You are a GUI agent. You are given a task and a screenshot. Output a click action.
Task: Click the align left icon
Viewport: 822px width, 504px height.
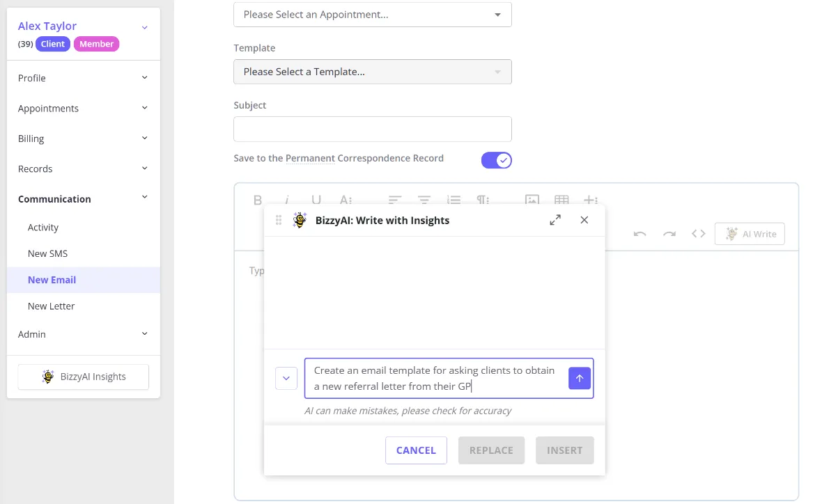click(395, 200)
